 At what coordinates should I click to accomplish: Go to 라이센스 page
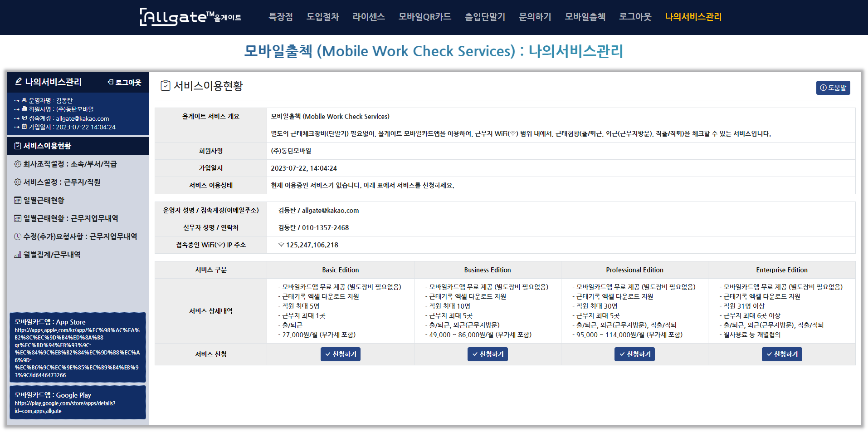tap(369, 17)
